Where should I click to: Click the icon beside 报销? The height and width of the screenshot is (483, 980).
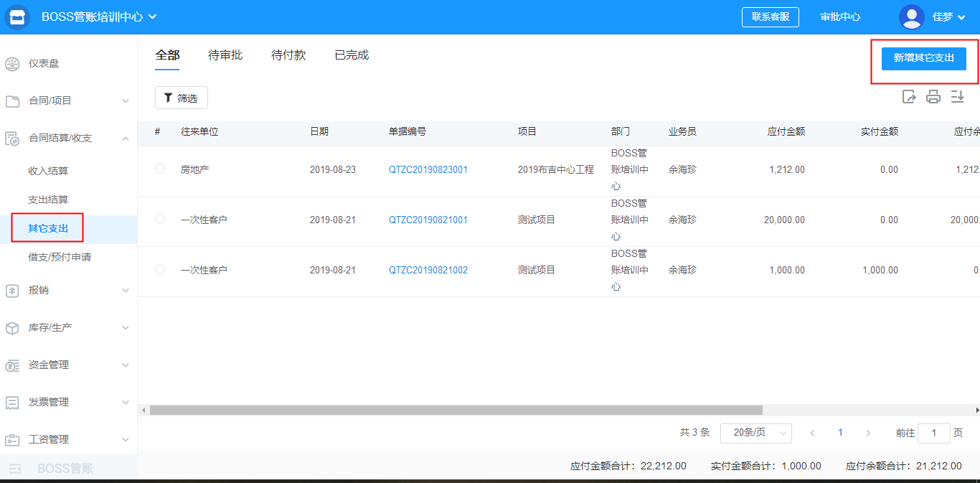tap(12, 291)
